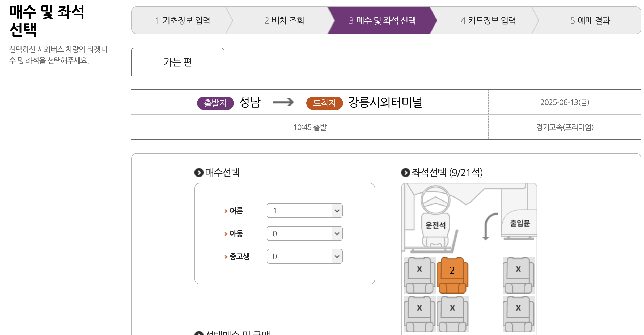Switch to the 가는 편 tab
This screenshot has height=335, width=644.
pos(178,62)
